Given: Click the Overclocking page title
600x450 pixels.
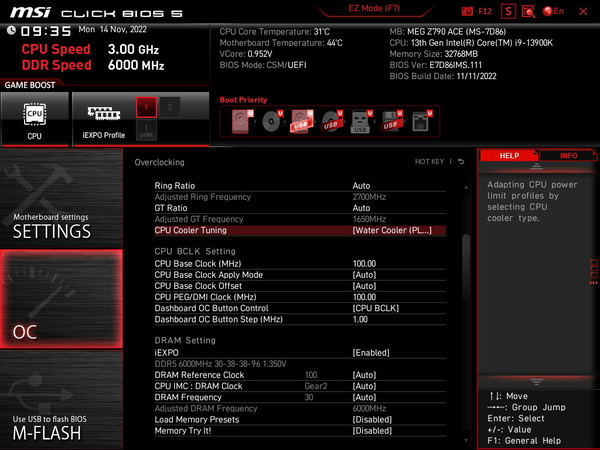Looking at the screenshot, I should click(x=159, y=162).
